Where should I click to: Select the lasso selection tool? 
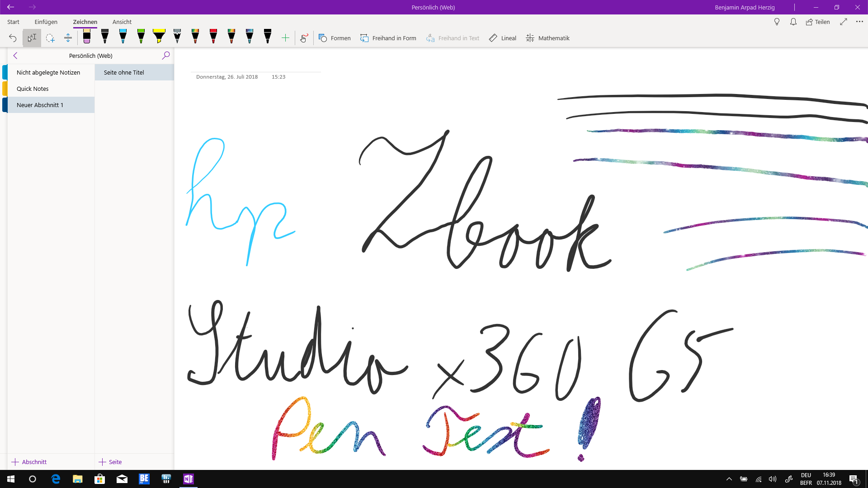click(50, 38)
